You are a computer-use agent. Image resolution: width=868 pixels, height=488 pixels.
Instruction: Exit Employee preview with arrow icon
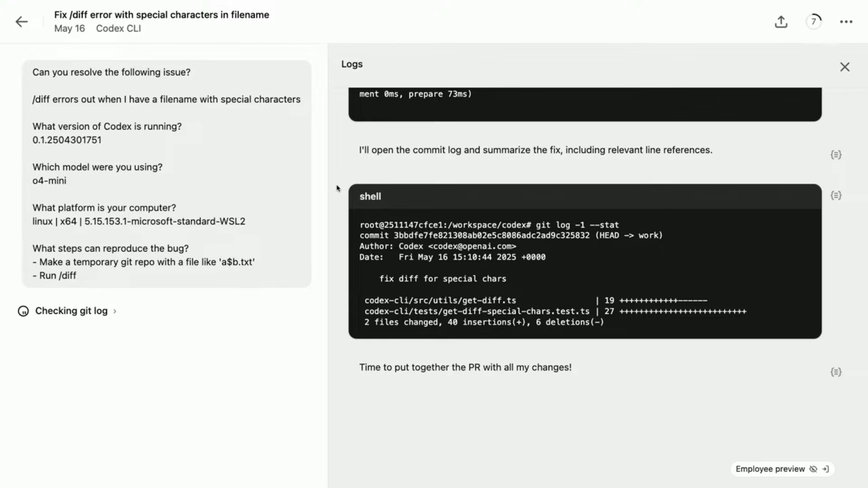click(825, 469)
